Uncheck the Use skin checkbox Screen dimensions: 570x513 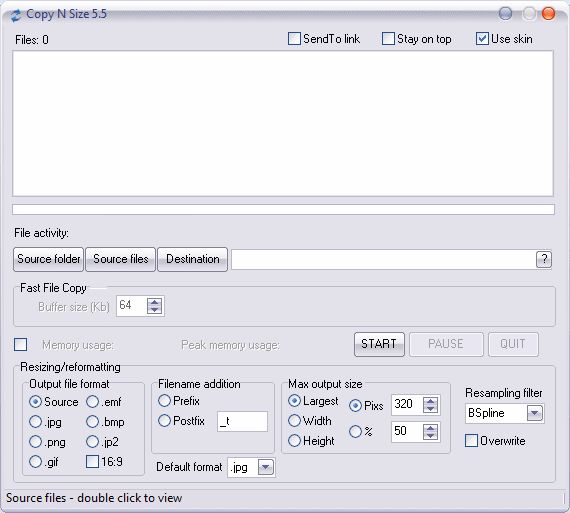[x=482, y=39]
